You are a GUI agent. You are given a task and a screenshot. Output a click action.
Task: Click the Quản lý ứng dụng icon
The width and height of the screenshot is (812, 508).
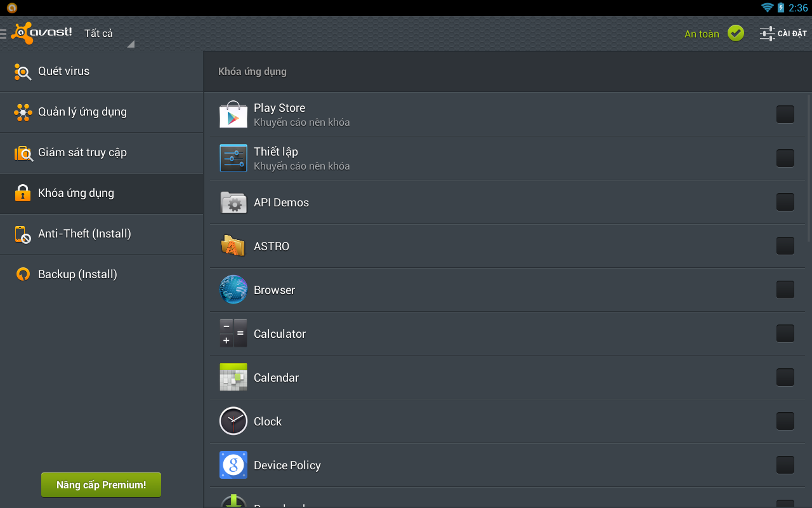(x=23, y=112)
